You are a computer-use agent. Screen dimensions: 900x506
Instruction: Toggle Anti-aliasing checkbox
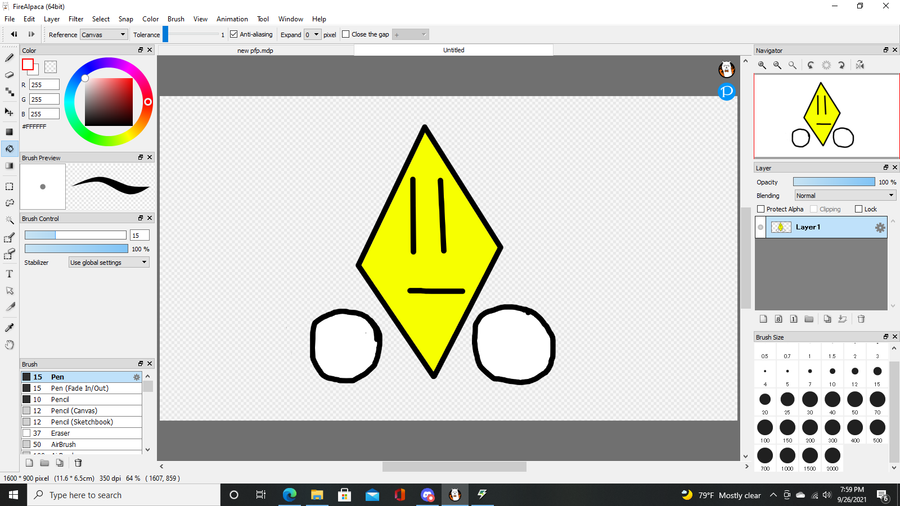tap(234, 34)
